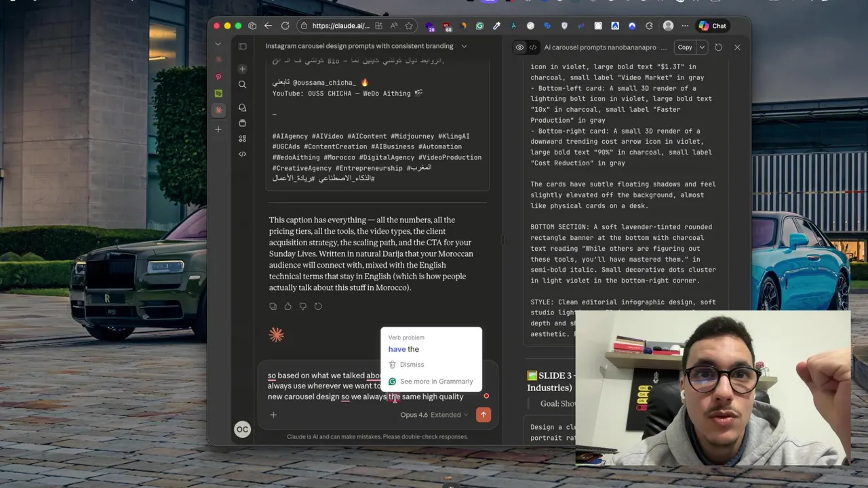This screenshot has height=488, width=868.
Task: Open immersive reader icon in address bar
Action: pyautogui.click(x=394, y=26)
